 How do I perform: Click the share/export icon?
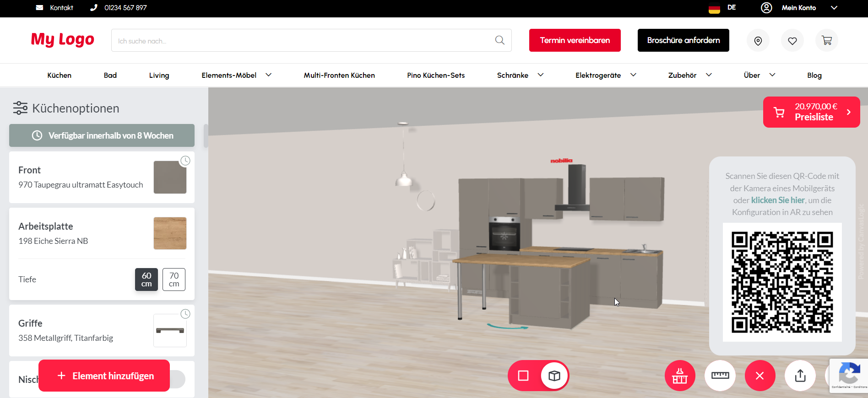point(800,376)
